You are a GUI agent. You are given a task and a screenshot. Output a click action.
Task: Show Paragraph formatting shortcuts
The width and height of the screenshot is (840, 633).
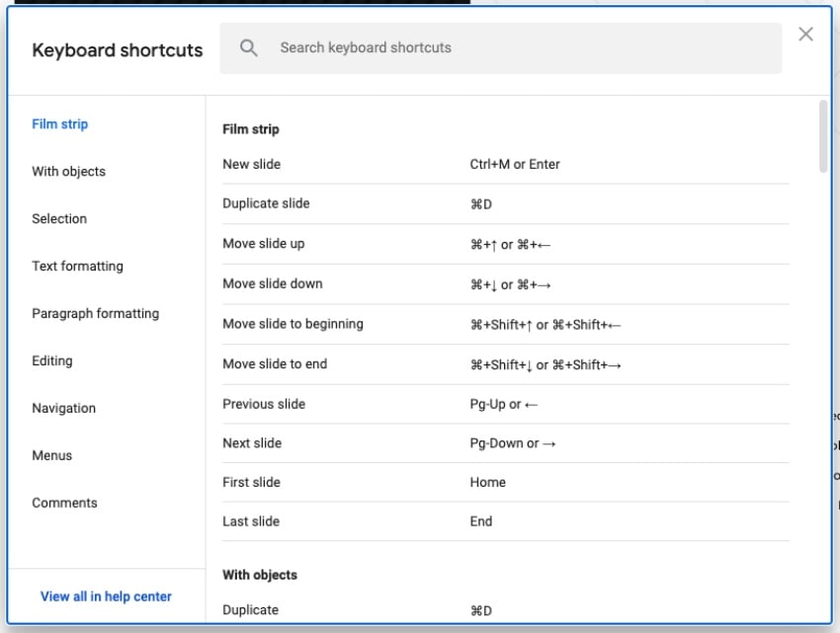coord(95,314)
